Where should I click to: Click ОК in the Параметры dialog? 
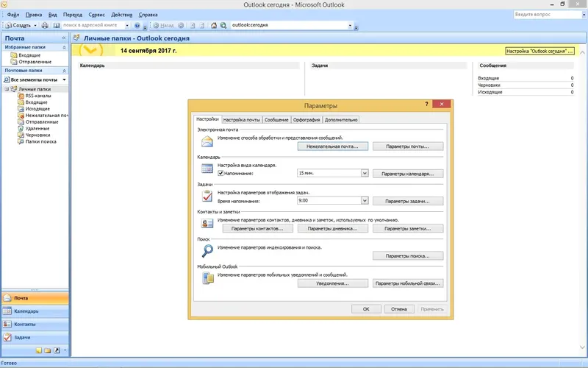point(366,309)
